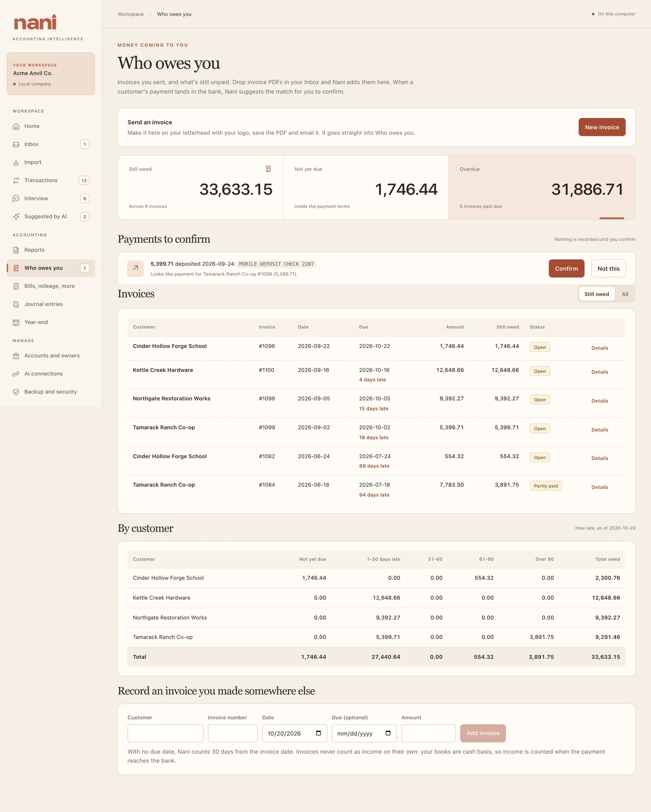Click the Bills, mileage, more icon
Image resolution: width=651 pixels, height=812 pixels.
(16, 286)
